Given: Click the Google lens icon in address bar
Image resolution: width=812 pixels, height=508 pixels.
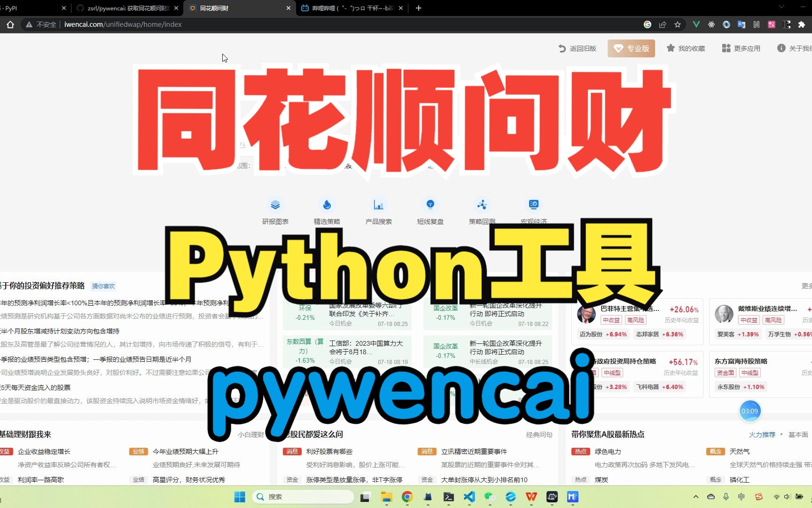Looking at the screenshot, I should [x=648, y=24].
